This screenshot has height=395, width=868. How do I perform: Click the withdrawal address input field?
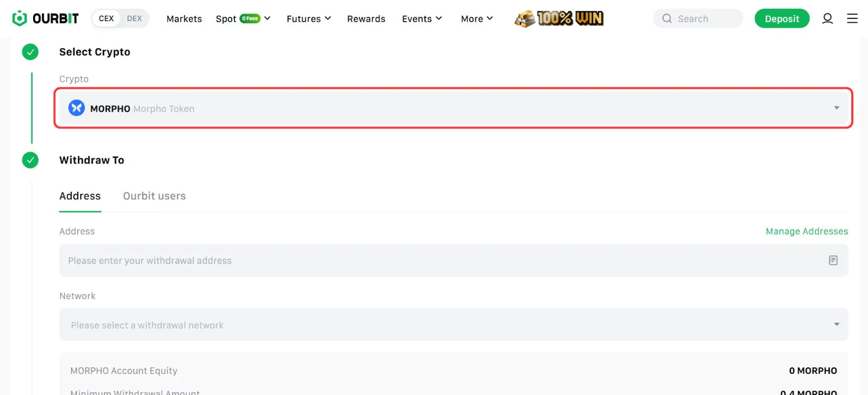click(x=439, y=261)
